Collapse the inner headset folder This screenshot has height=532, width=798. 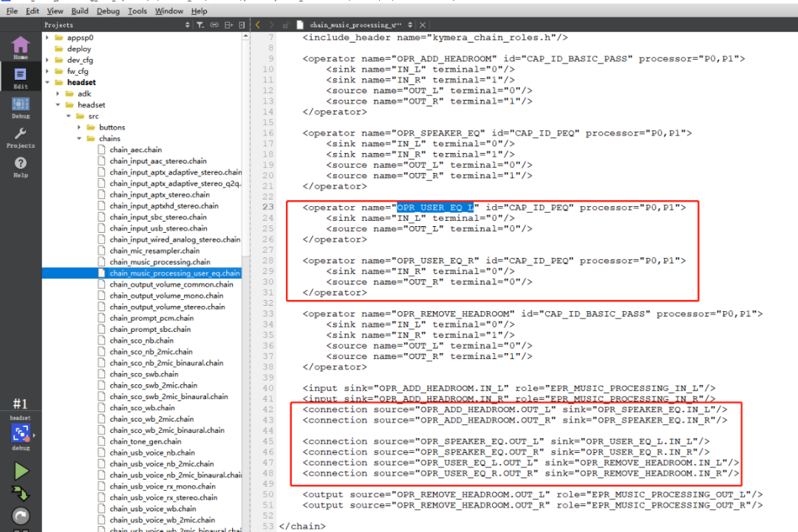pos(58,105)
